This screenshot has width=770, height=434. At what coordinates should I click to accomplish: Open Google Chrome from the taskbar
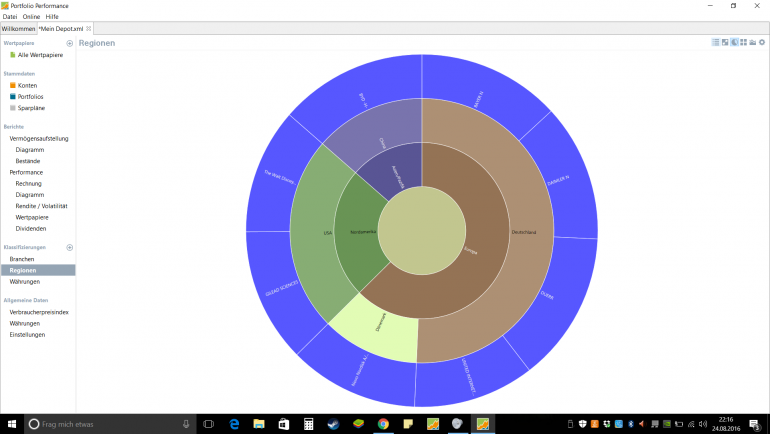383,424
